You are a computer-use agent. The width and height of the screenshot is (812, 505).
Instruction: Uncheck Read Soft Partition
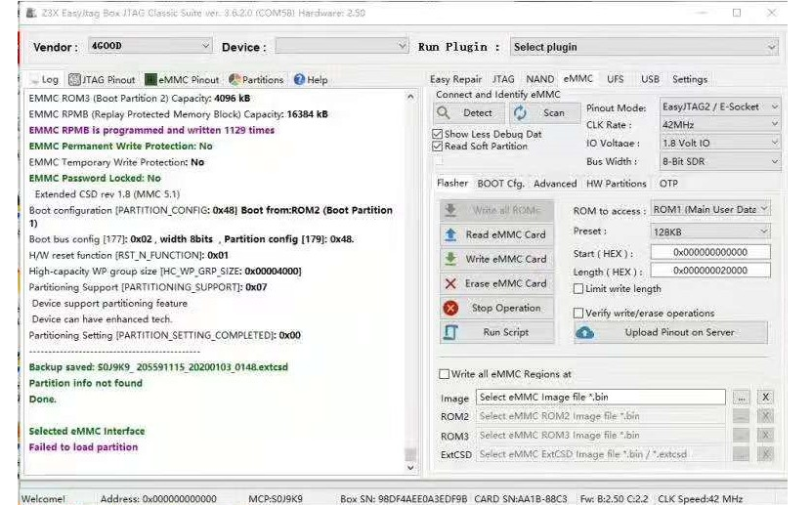(438, 147)
